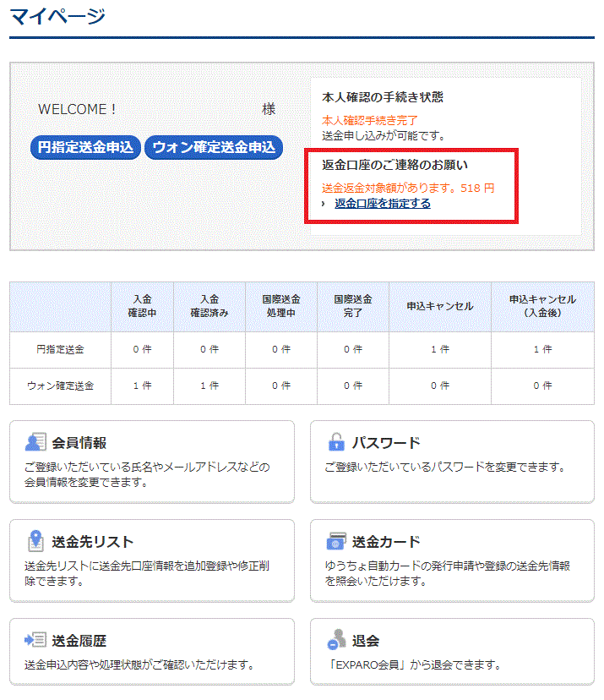Select the 退会 heading link
This screenshot has height=700, width=604.
click(x=366, y=641)
